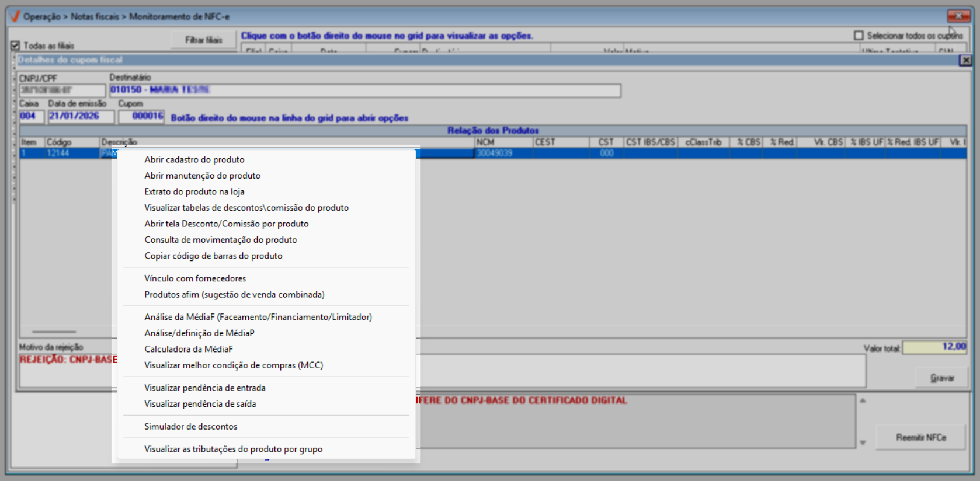980x481 pixels.
Task: Click the 'Motivo da rejeição' text box
Action: [442, 371]
